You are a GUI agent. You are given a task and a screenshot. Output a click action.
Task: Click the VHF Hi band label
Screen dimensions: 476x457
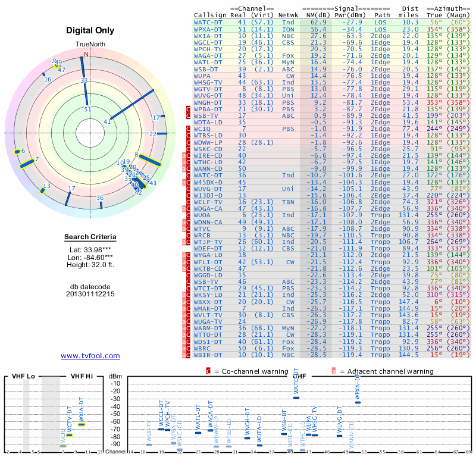tap(82, 376)
